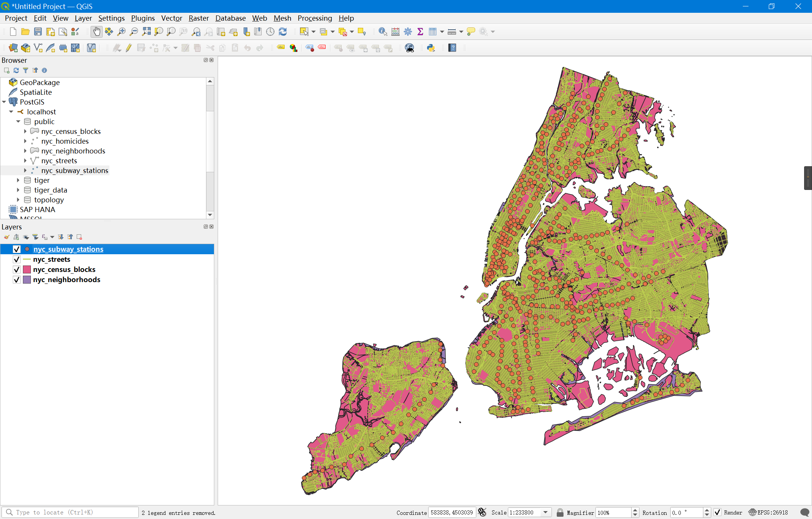Viewport: 812px width, 519px height.
Task: Select nyc_neighborhoods layer in Layers panel
Action: [x=67, y=280]
